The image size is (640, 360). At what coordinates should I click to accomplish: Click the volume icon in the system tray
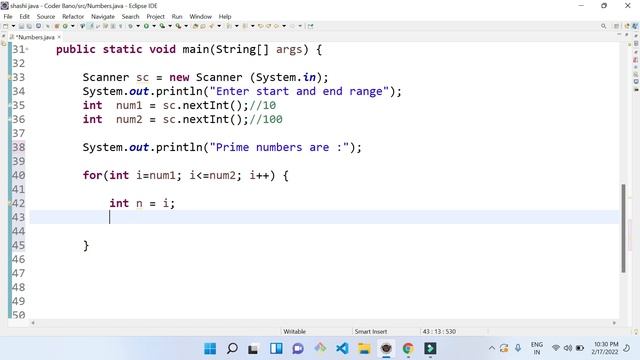[x=568, y=348]
